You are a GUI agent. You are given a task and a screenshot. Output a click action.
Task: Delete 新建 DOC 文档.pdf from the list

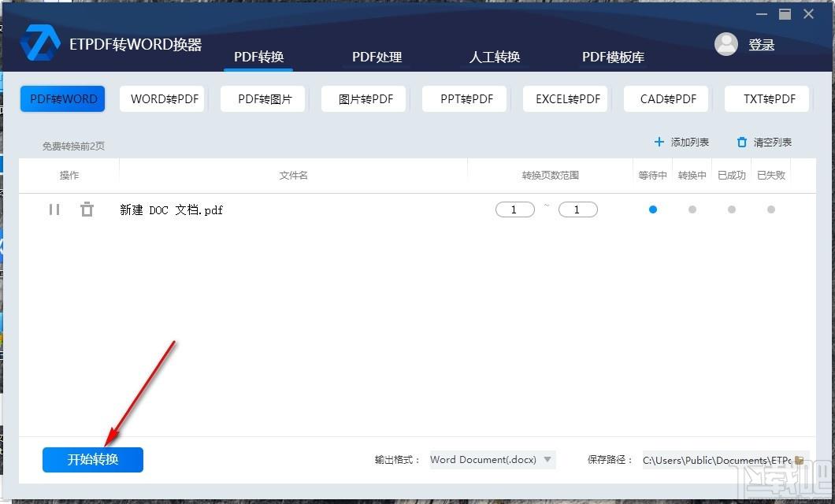pyautogui.click(x=87, y=209)
